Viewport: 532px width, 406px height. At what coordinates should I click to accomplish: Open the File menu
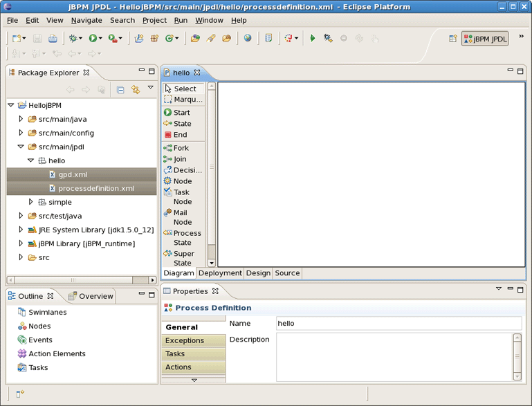pyautogui.click(x=12, y=20)
